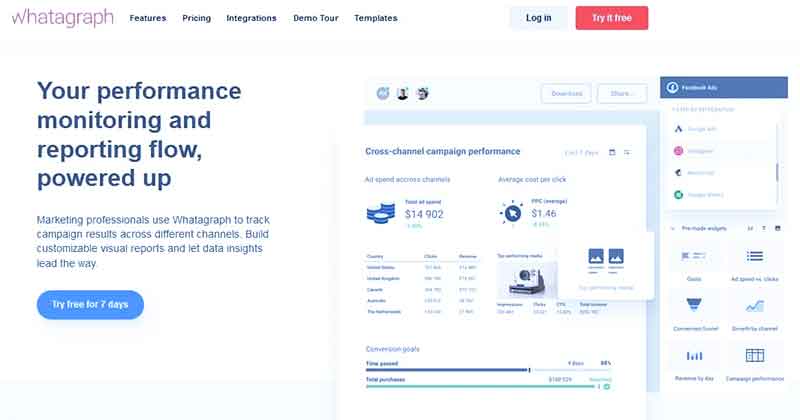Open the Features menu item
Viewport: 800px width, 420px height.
point(148,18)
